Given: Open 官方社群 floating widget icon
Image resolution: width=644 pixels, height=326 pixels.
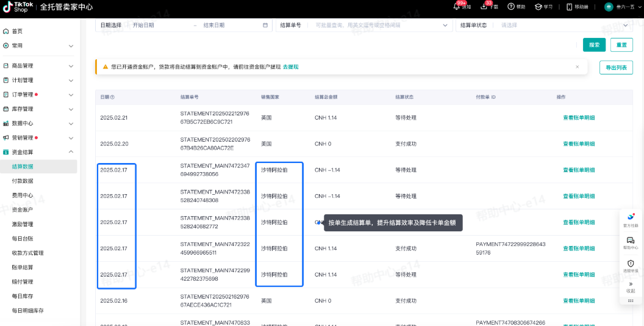Looking at the screenshot, I should 631,217.
